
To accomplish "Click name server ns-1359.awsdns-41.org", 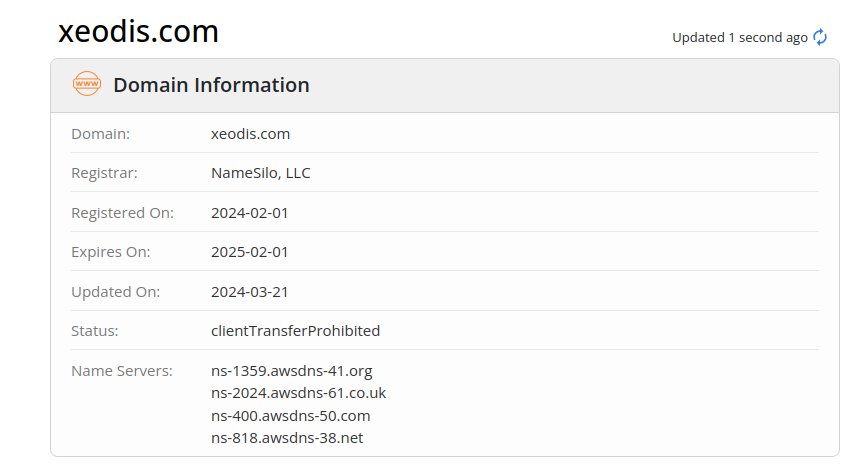I will [291, 371].
